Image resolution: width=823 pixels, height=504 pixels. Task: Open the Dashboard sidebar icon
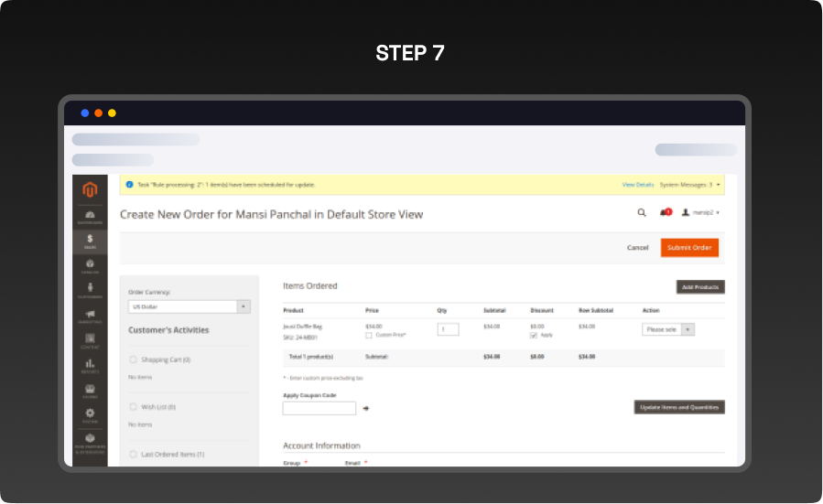click(90, 216)
